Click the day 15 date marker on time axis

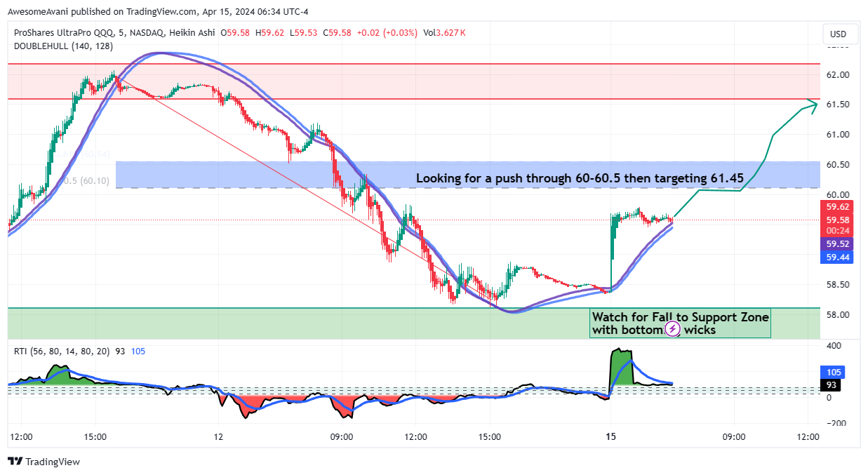(610, 436)
